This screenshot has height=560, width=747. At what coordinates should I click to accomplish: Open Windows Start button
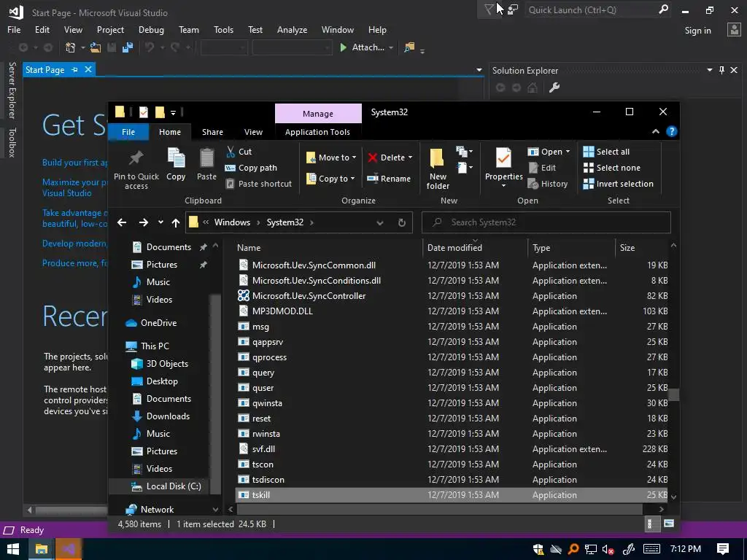12,549
